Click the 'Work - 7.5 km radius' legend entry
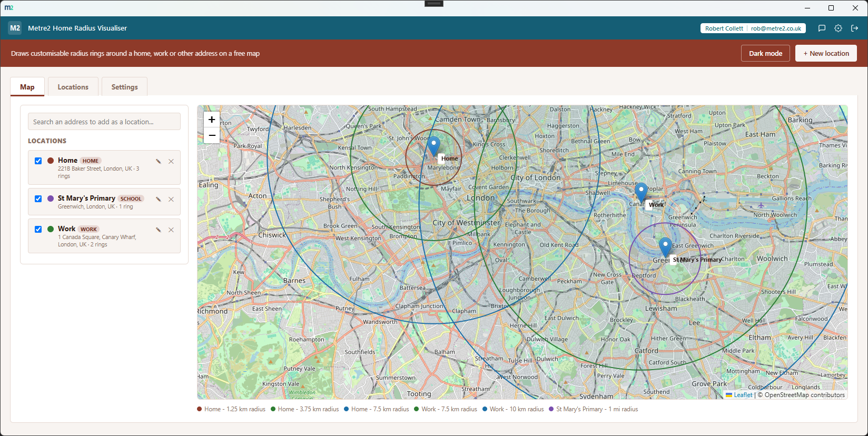Viewport: 868px width, 436px height. [446, 409]
